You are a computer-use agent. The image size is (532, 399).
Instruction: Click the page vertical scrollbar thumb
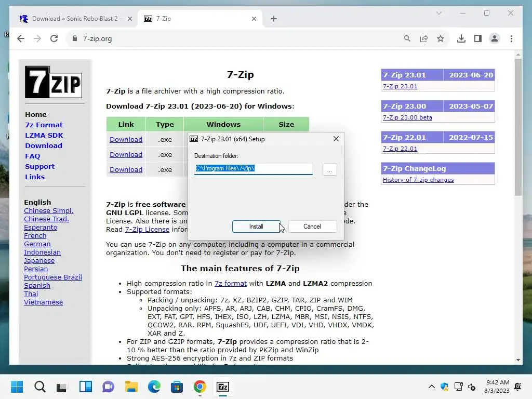click(518, 127)
